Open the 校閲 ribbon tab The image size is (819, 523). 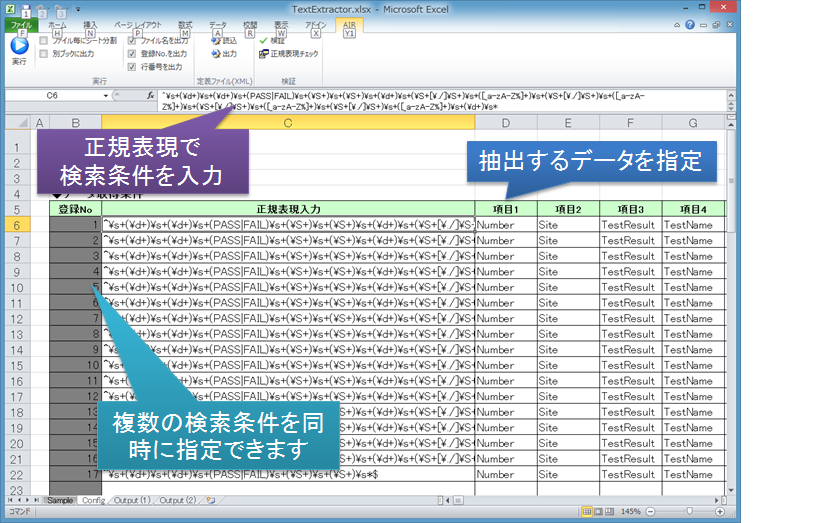(x=250, y=25)
